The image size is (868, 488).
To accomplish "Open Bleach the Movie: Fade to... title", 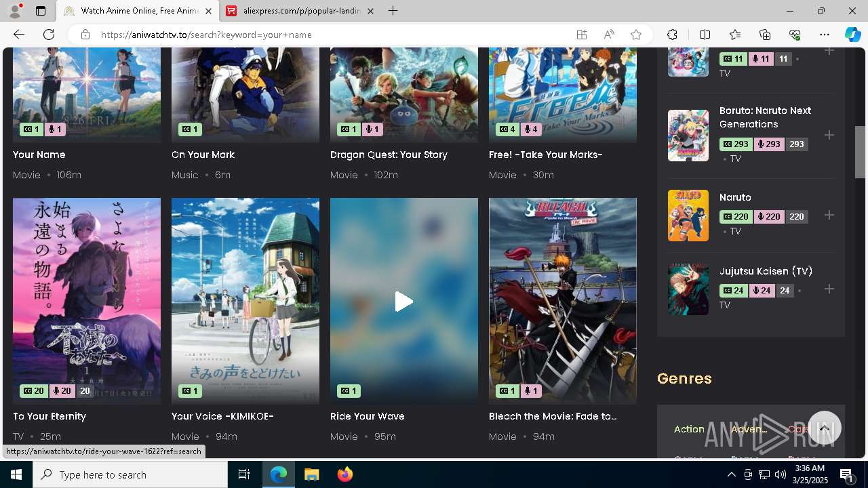I will (x=553, y=416).
